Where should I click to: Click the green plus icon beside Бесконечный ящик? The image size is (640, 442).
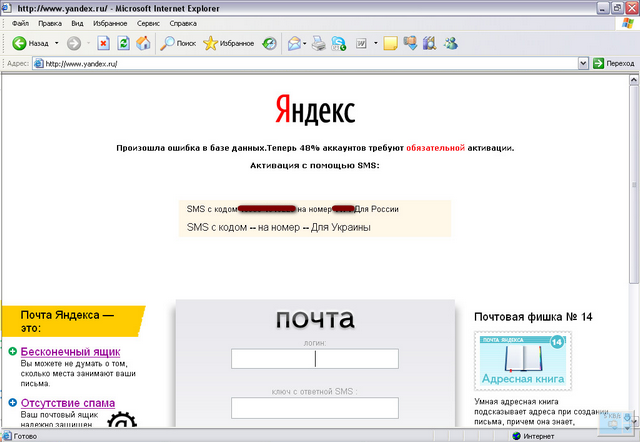[x=13, y=351]
